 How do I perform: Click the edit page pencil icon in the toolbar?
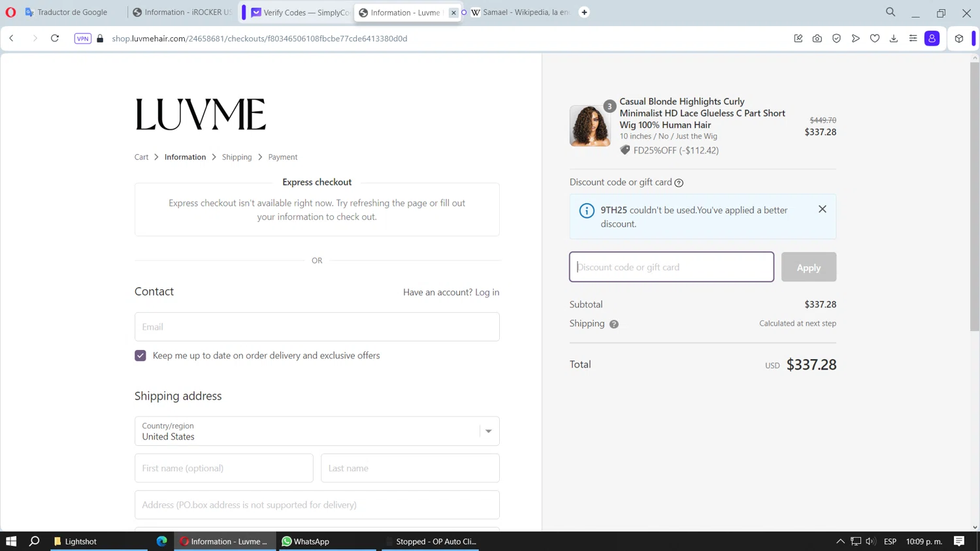798,39
